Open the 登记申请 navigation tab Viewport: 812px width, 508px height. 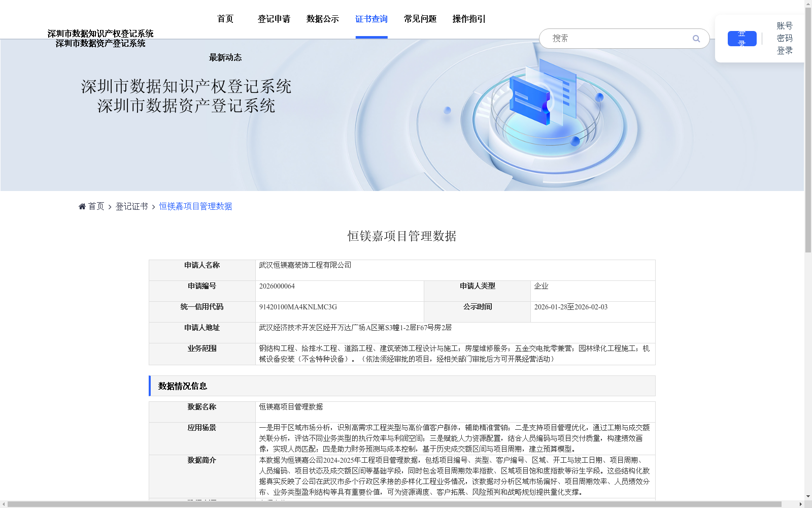click(x=274, y=19)
